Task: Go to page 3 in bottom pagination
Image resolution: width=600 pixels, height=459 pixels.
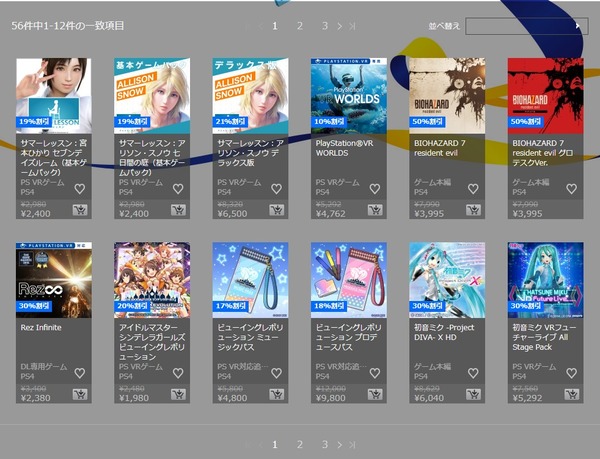Action: (x=324, y=444)
